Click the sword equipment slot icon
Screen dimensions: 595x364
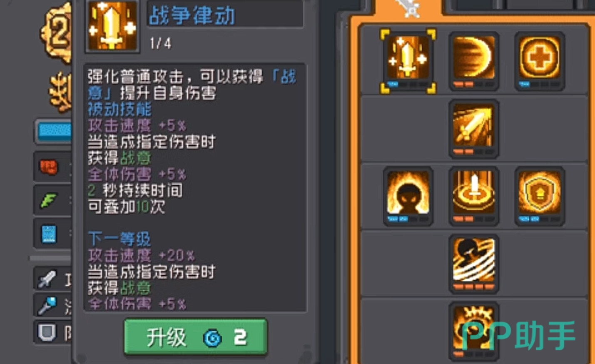(x=47, y=279)
